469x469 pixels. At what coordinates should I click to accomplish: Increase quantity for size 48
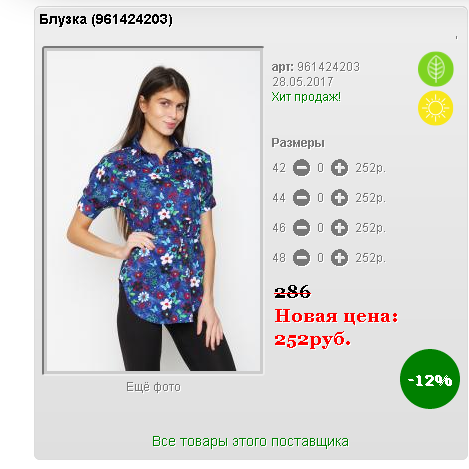click(x=339, y=258)
